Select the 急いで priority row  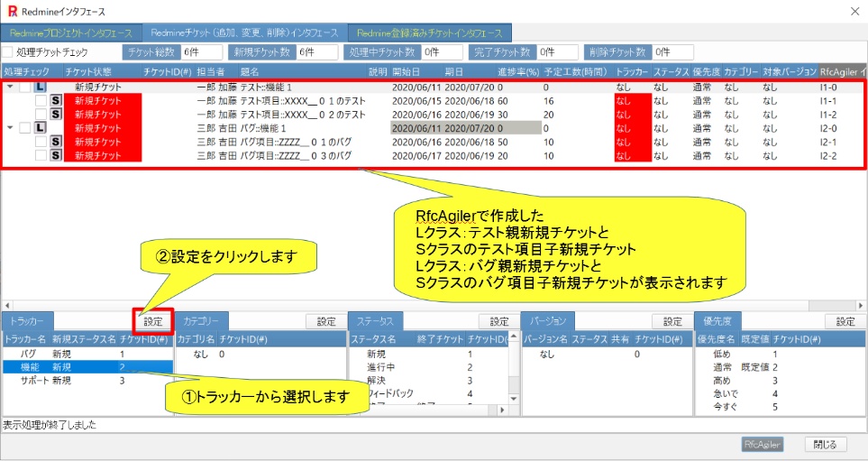[781, 394]
